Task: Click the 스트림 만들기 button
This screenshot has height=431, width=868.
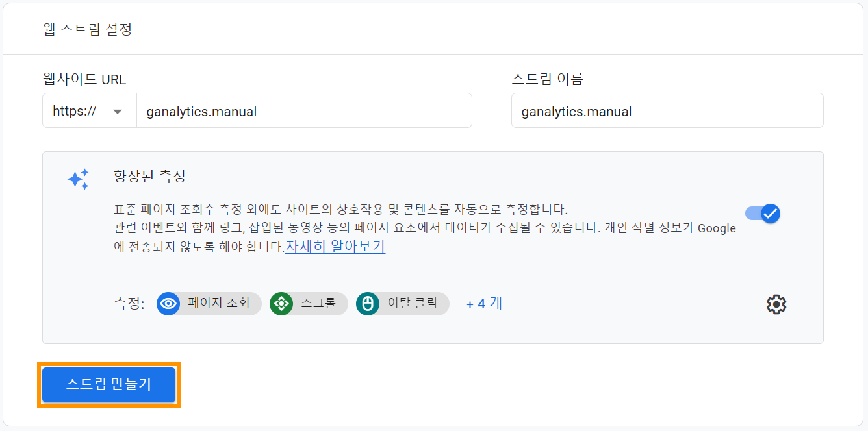Action: [x=108, y=384]
